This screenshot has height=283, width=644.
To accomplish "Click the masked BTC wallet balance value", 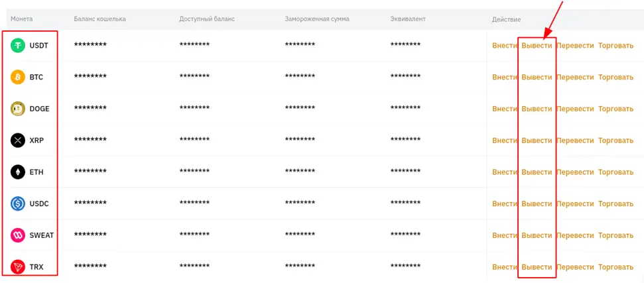I will 90,78.
